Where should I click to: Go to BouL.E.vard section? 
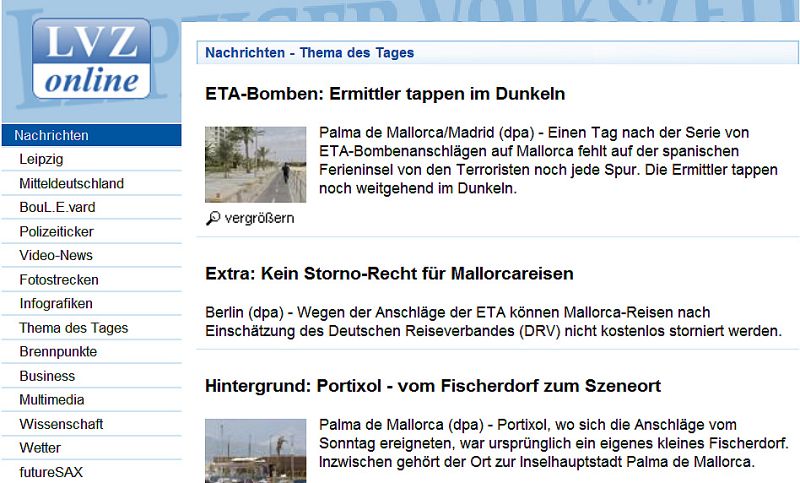(x=57, y=207)
